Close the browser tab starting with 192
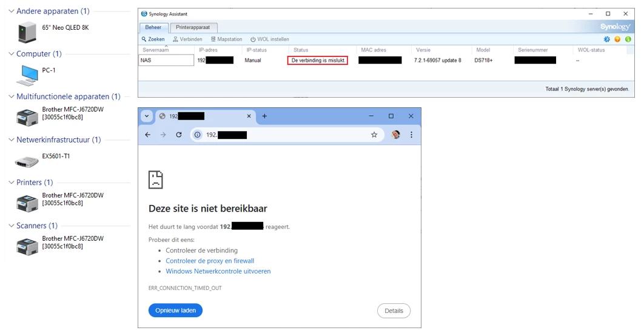This screenshot has width=644, height=336. pos(249,116)
